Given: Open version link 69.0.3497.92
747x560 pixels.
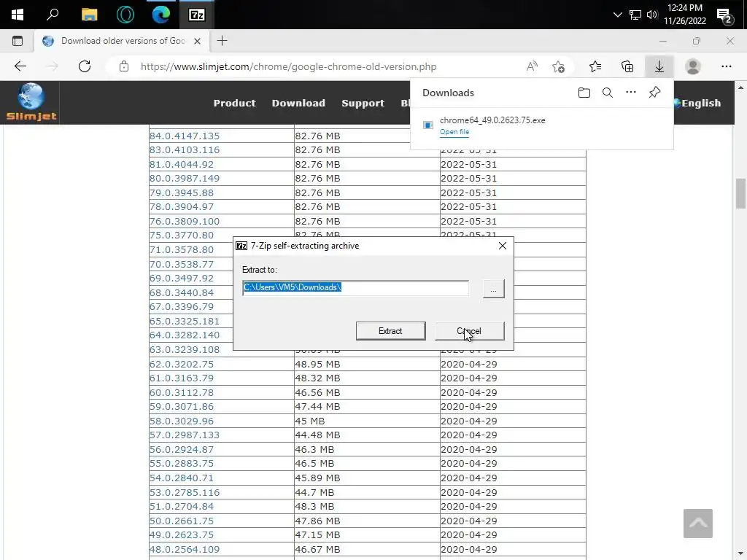Looking at the screenshot, I should point(182,278).
